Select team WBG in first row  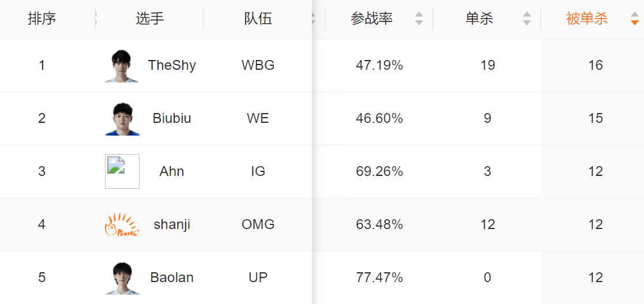point(258,65)
